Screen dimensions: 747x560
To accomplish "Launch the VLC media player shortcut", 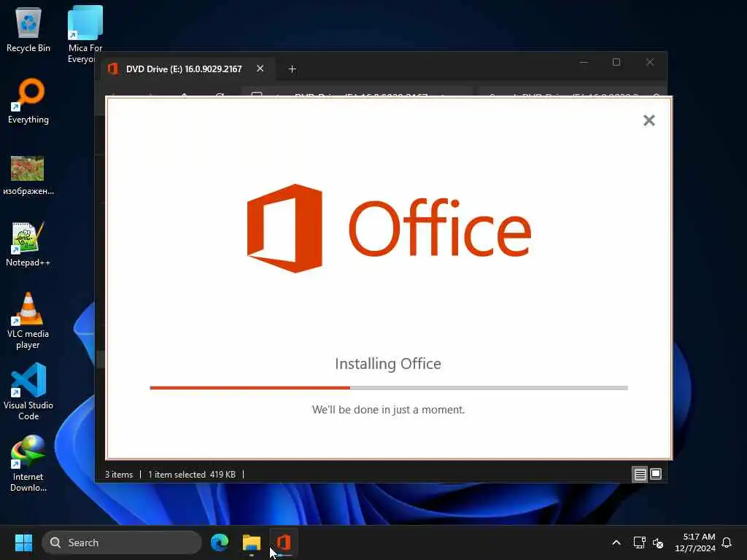I will point(28,321).
